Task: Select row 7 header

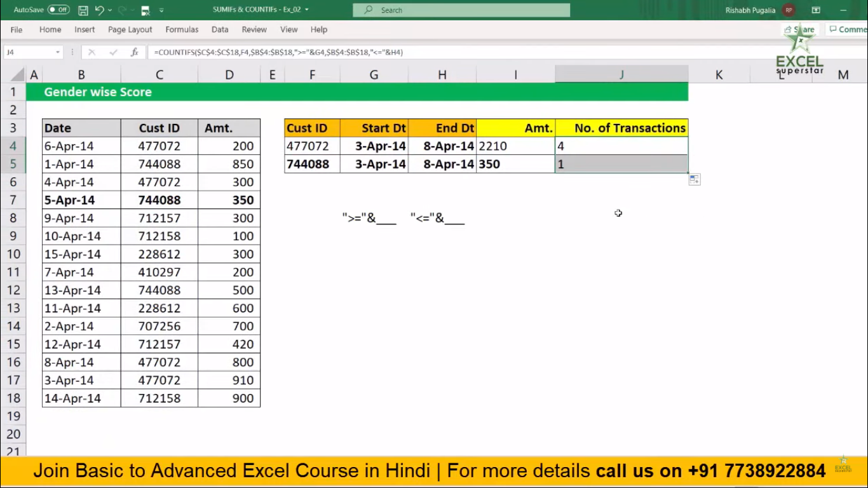Action: click(13, 200)
